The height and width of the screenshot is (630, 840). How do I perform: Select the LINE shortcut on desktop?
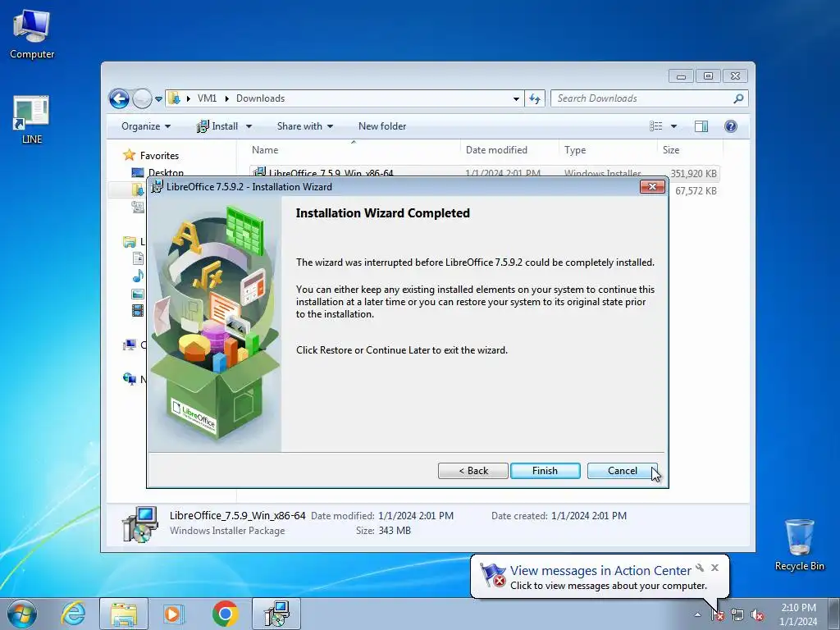tap(32, 120)
